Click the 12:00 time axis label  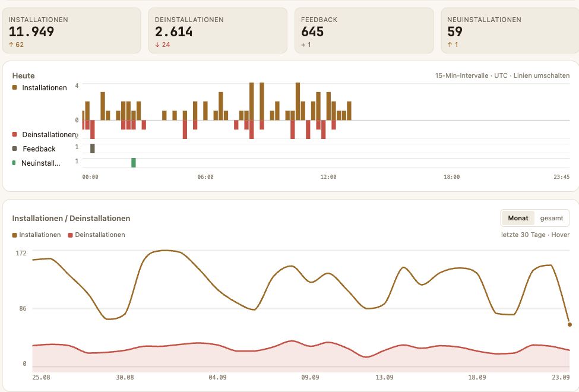click(328, 177)
